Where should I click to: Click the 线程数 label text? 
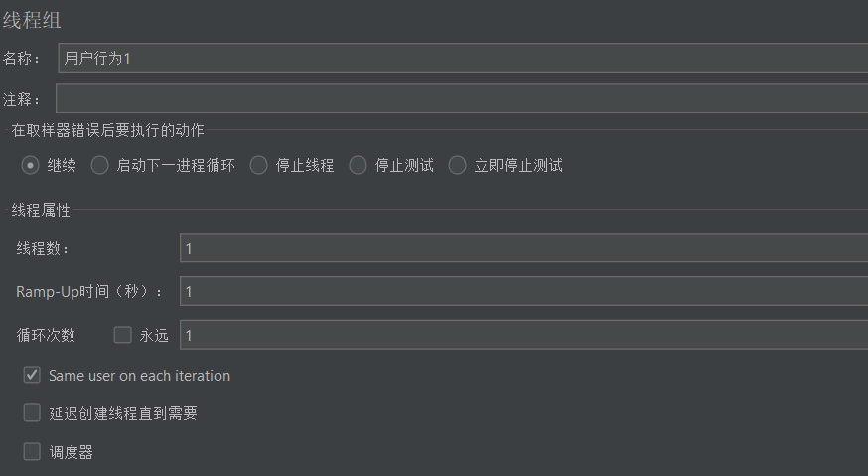pos(42,248)
